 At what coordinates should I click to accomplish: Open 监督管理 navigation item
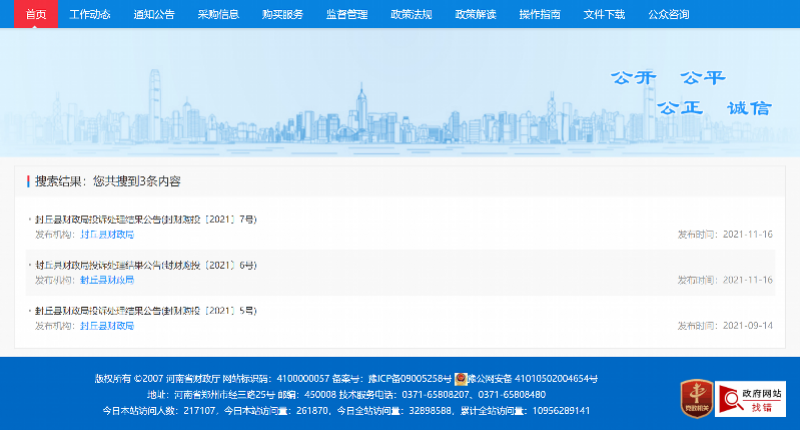pos(347,14)
